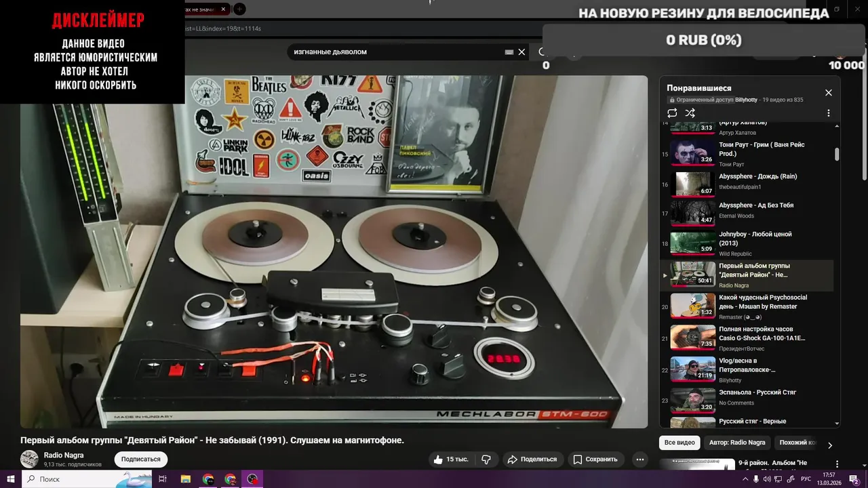Open the volume tray icon
868x488 pixels.
pos(768,479)
